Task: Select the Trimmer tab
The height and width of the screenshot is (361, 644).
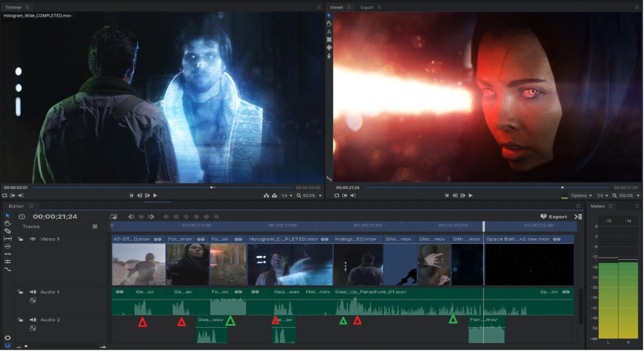Action: [14, 7]
